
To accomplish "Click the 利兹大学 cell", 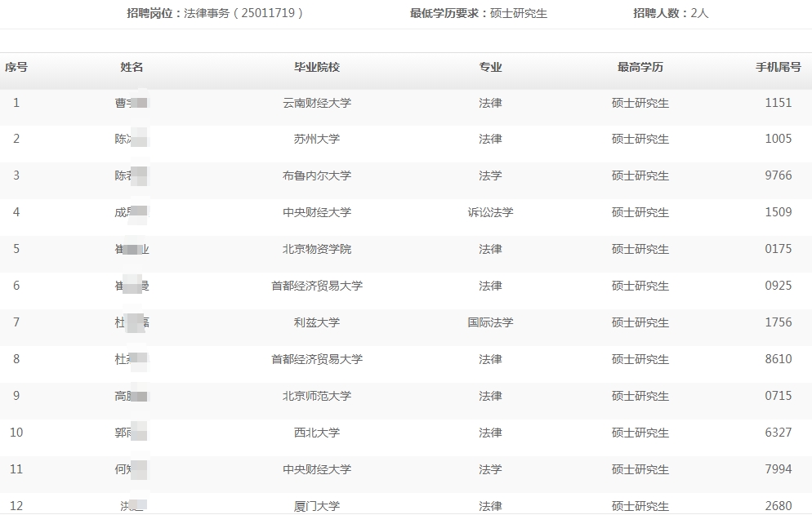I will pyautogui.click(x=317, y=322).
